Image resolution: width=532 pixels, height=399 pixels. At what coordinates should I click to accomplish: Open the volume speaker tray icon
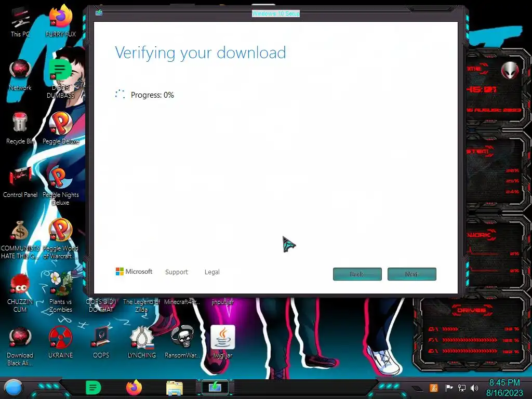click(x=474, y=388)
